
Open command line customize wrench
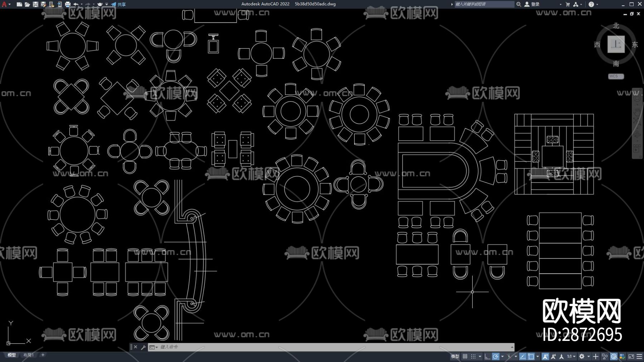(143, 347)
